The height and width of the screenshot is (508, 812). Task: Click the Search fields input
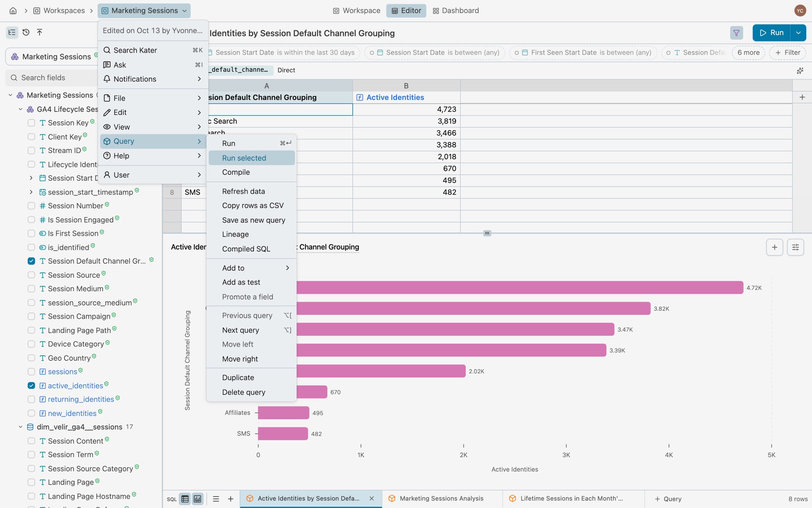51,78
